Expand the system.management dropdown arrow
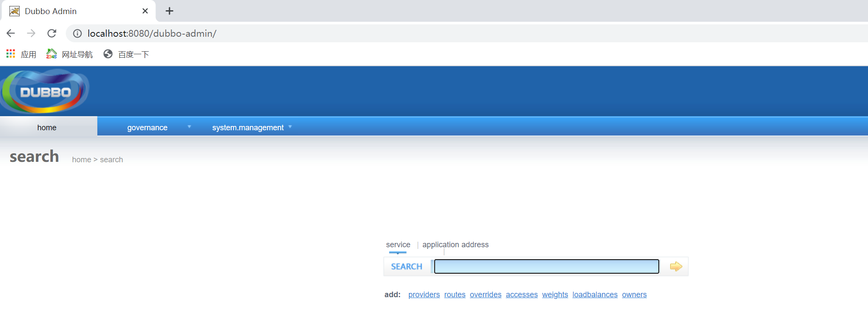The image size is (868, 310). click(290, 127)
